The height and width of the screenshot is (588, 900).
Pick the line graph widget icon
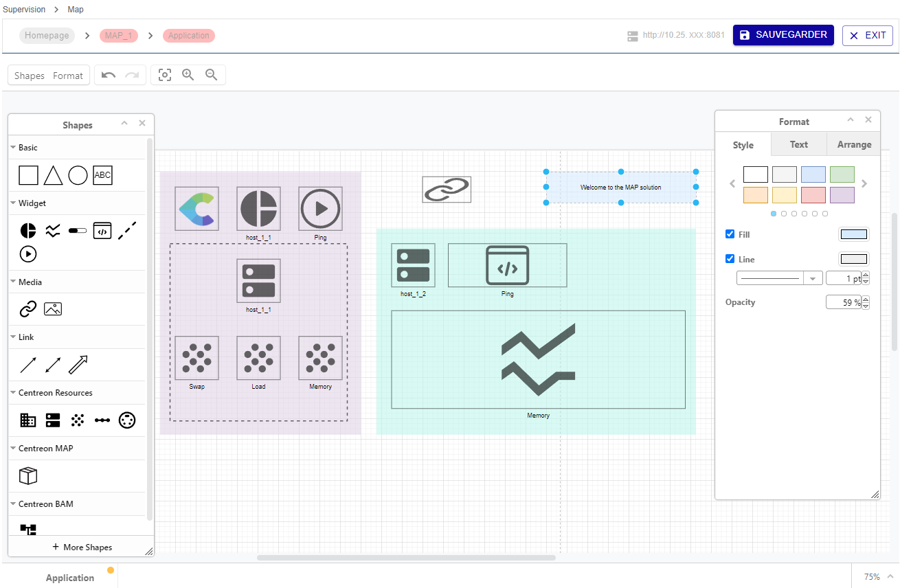53,231
